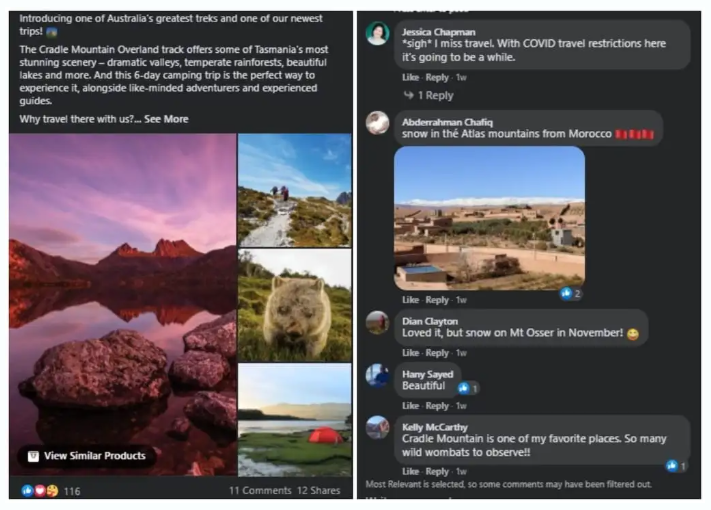Open the 12 Shares link
Image resolution: width=711 pixels, height=510 pixels.
click(x=318, y=491)
